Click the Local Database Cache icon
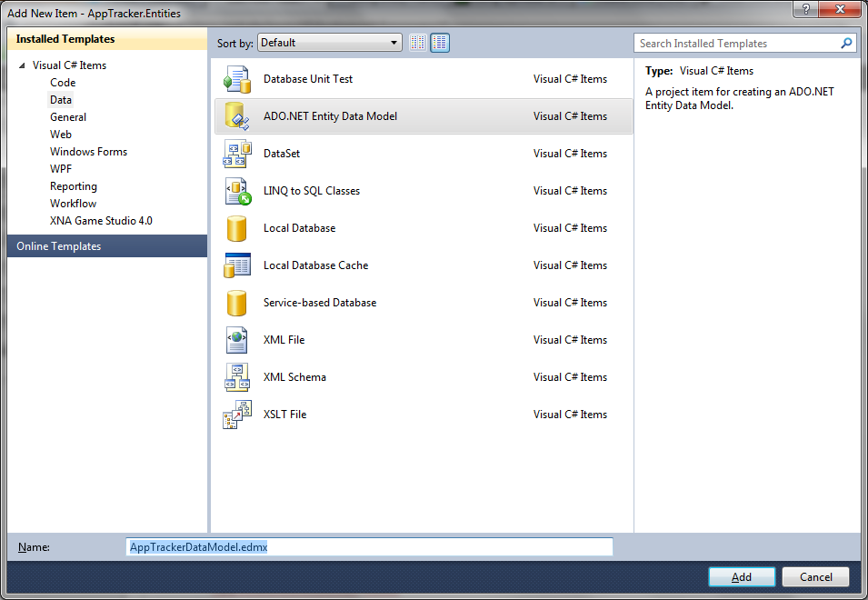The image size is (868, 600). click(237, 265)
